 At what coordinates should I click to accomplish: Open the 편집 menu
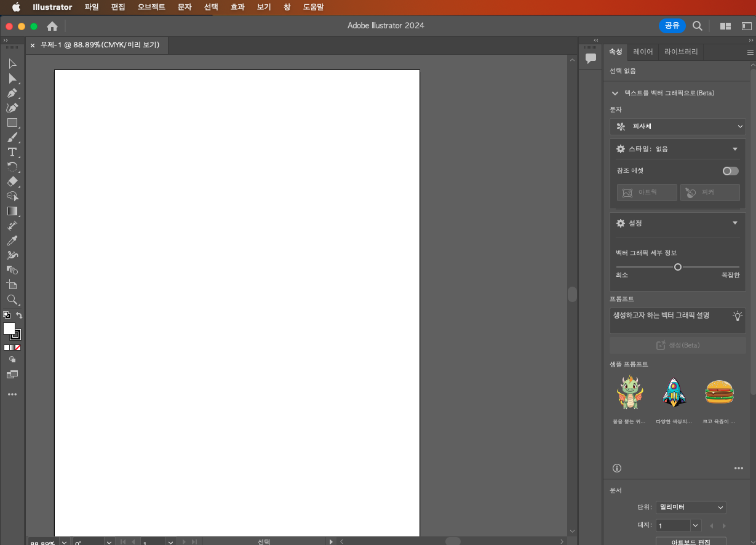(118, 7)
